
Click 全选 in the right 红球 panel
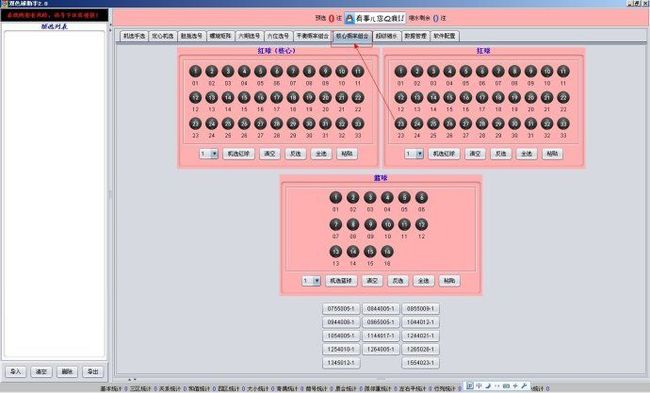[x=526, y=154]
